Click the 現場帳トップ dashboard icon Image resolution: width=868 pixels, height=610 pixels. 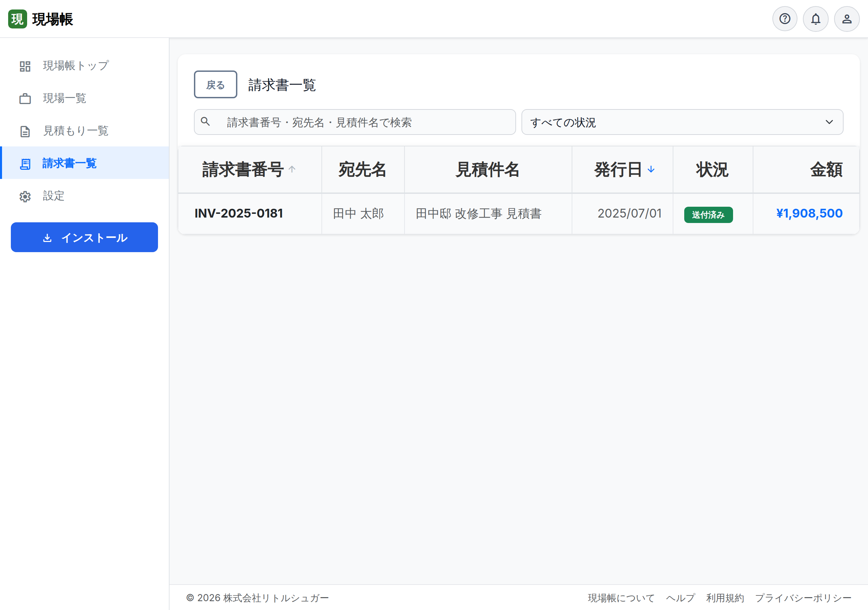(x=25, y=66)
